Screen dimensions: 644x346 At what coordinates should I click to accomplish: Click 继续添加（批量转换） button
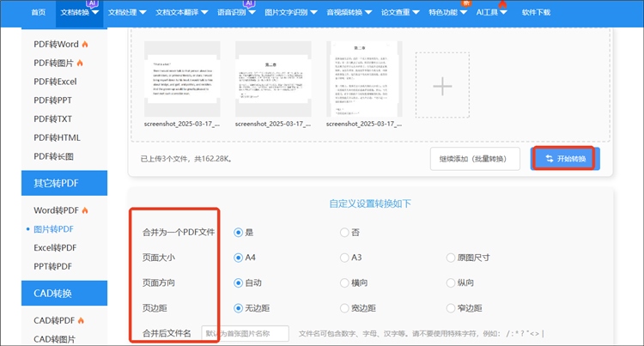tap(475, 159)
